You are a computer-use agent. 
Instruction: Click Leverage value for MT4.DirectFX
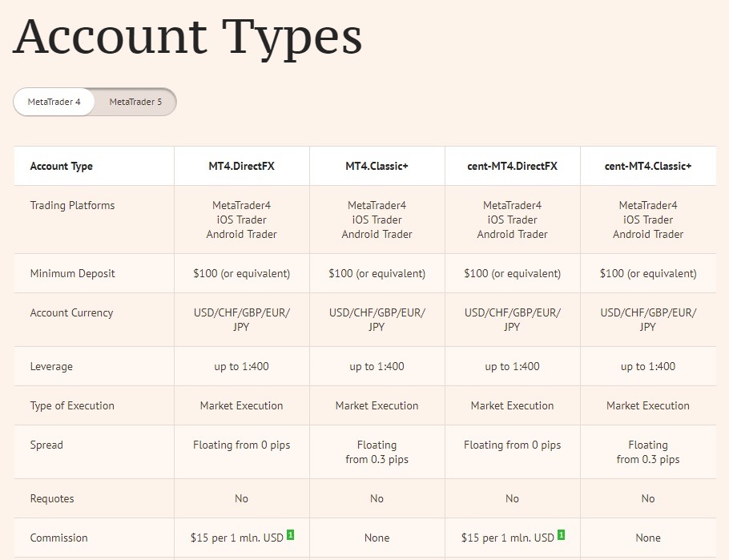[242, 366]
